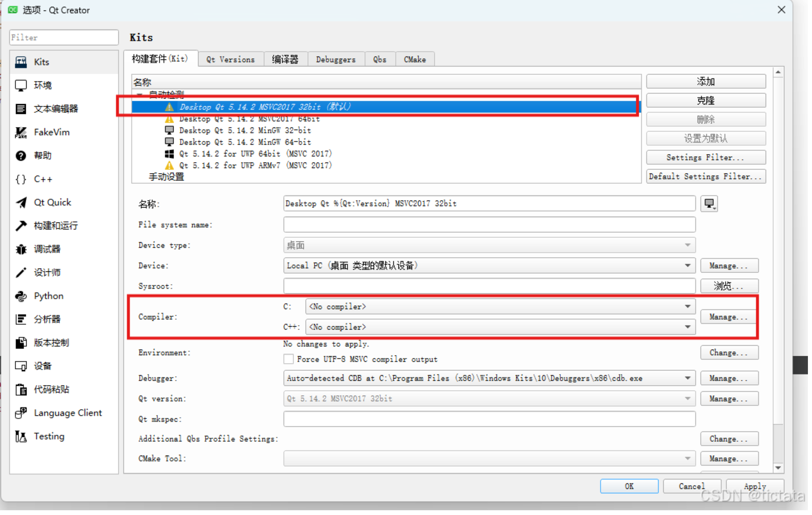
Task: Click the Qt Quick paper plane icon
Action: click(21, 203)
